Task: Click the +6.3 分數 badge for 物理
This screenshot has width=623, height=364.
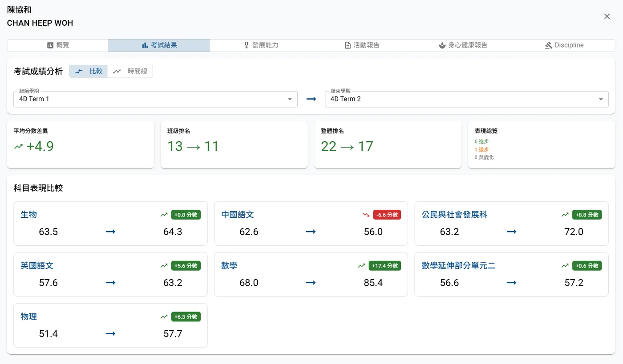Action: [x=186, y=317]
